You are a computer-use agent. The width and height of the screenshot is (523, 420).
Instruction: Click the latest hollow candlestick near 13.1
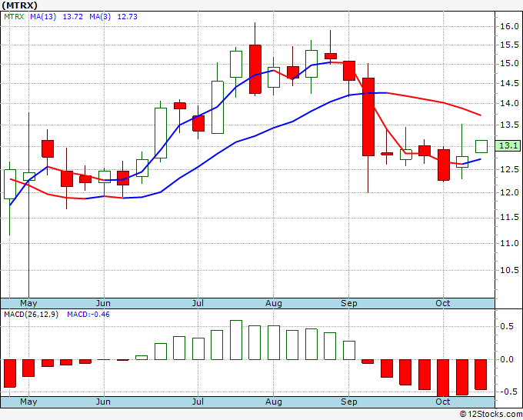click(481, 146)
